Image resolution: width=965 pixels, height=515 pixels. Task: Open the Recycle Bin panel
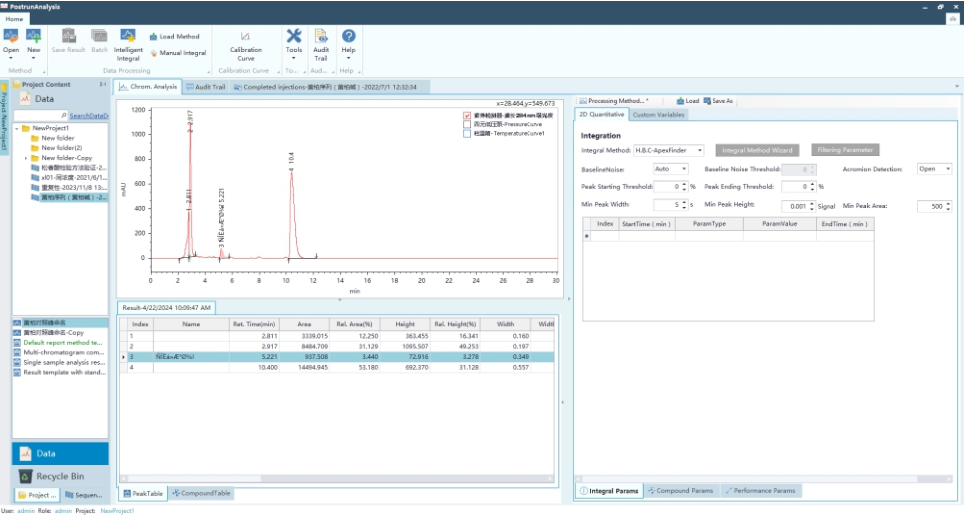point(60,476)
